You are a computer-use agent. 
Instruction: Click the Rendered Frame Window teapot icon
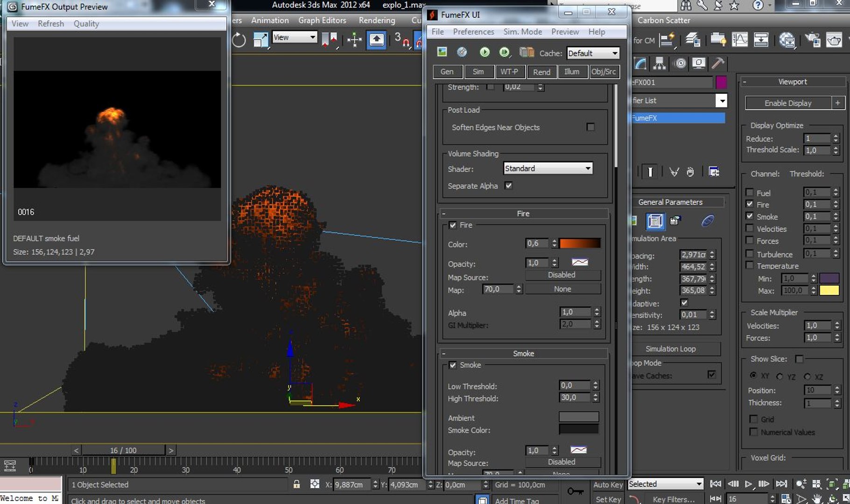(834, 40)
